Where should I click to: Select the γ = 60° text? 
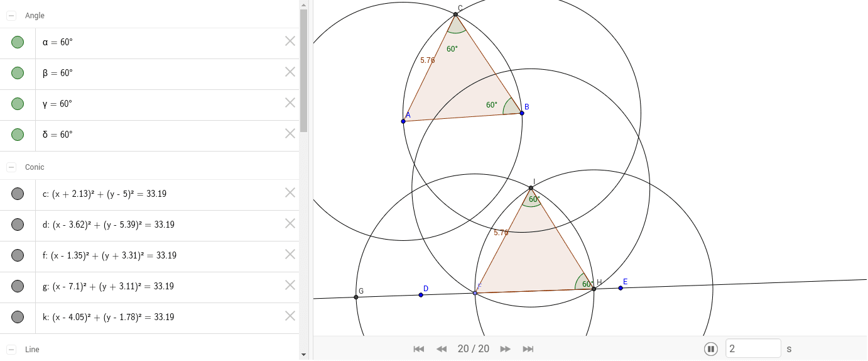(x=57, y=104)
